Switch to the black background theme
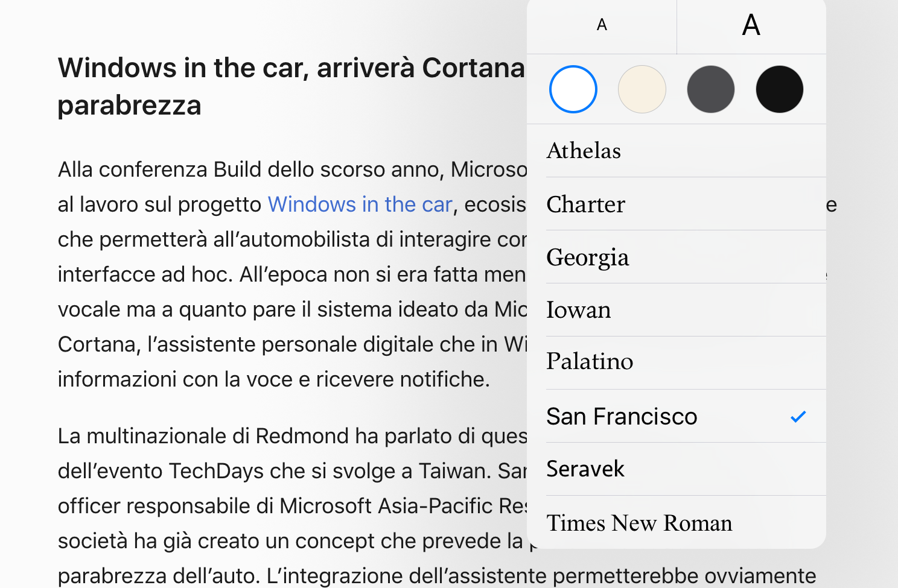The image size is (898, 588). click(x=780, y=89)
